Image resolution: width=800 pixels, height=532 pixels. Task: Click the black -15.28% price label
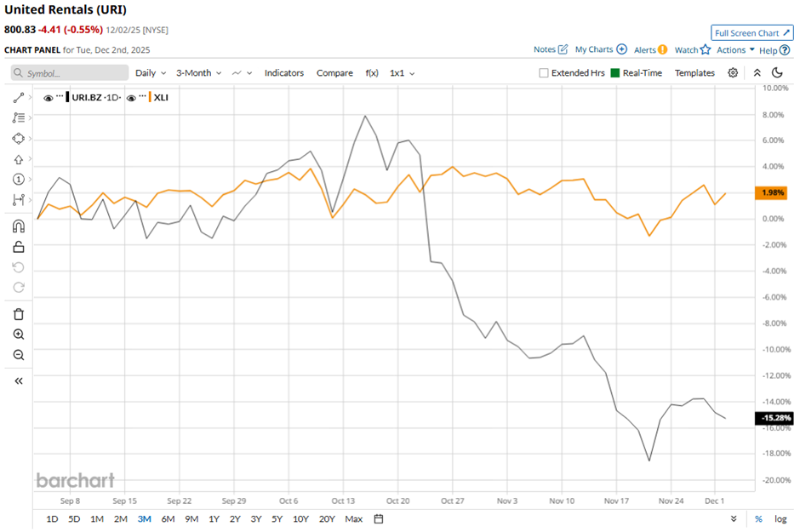click(x=774, y=418)
